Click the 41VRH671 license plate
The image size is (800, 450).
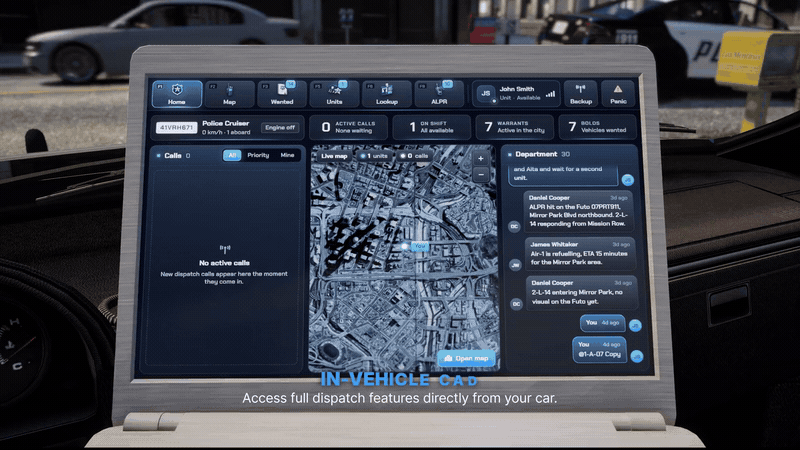pos(176,128)
